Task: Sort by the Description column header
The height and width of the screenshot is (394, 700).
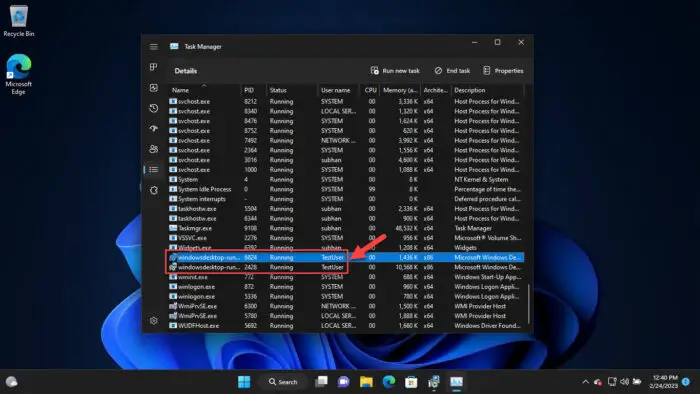Action: pyautogui.click(x=487, y=90)
